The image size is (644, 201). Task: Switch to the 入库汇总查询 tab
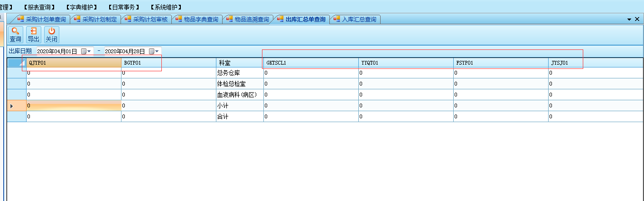coord(355,19)
